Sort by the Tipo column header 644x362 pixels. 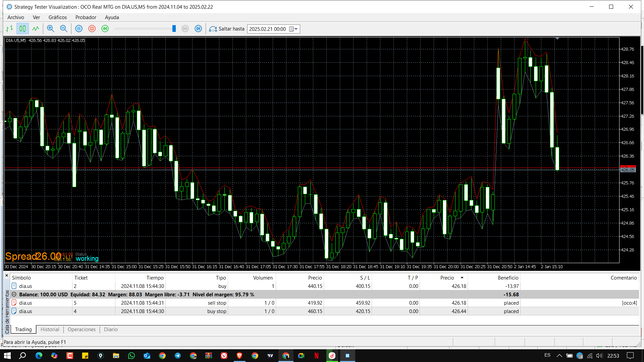point(197,278)
